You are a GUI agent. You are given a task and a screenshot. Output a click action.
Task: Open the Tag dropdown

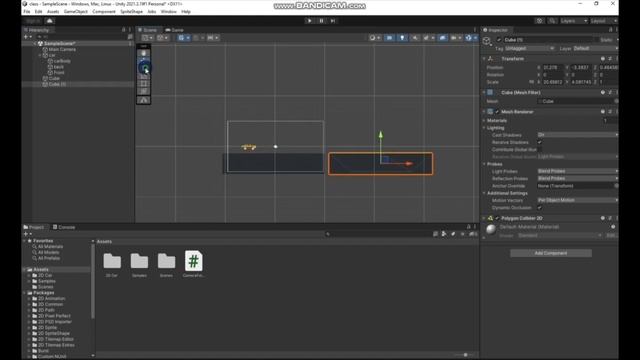coord(530,49)
